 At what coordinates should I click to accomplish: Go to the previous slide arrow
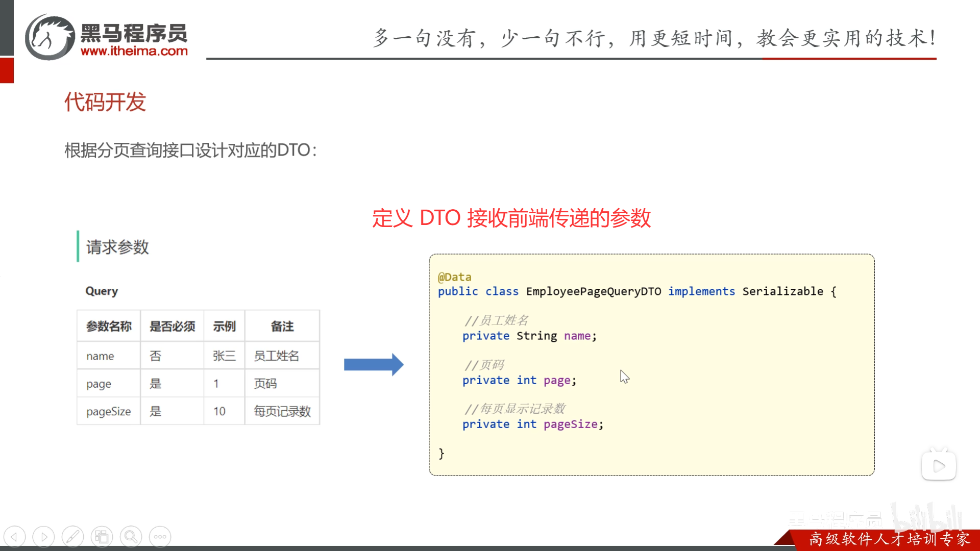(x=15, y=536)
